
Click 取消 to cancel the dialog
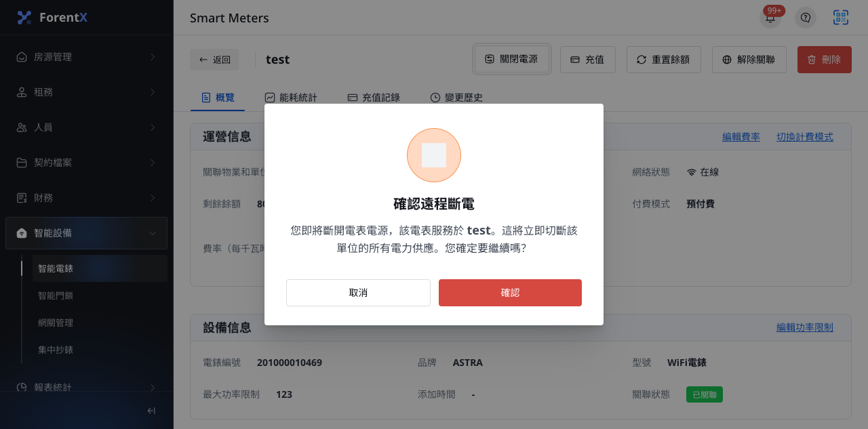[358, 293]
